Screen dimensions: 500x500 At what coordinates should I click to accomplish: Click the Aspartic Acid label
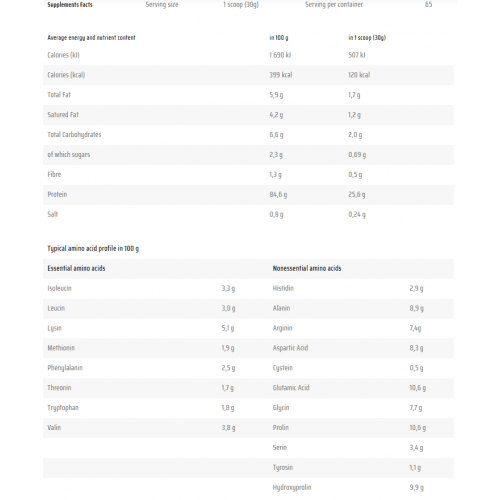point(290,348)
